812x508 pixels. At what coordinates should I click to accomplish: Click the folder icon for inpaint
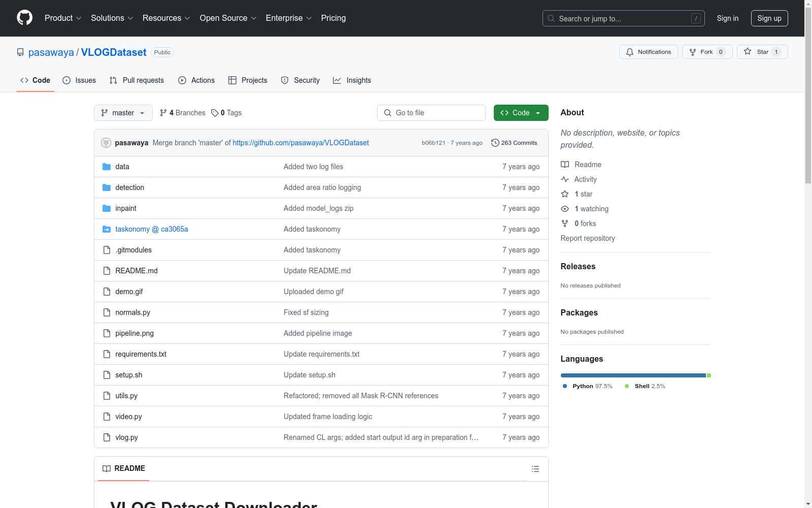[x=107, y=208]
